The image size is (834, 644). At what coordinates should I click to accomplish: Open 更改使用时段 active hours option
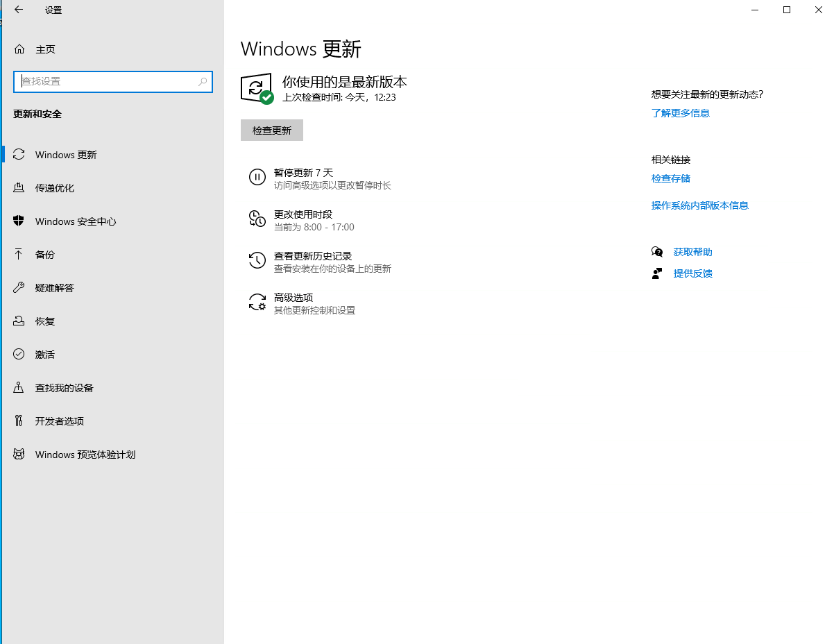pyautogui.click(x=302, y=220)
